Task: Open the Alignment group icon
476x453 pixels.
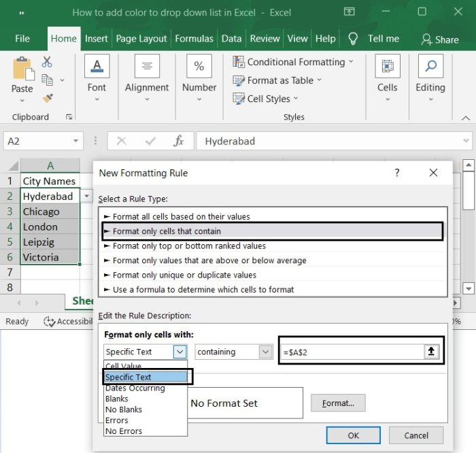Action: pos(147,67)
